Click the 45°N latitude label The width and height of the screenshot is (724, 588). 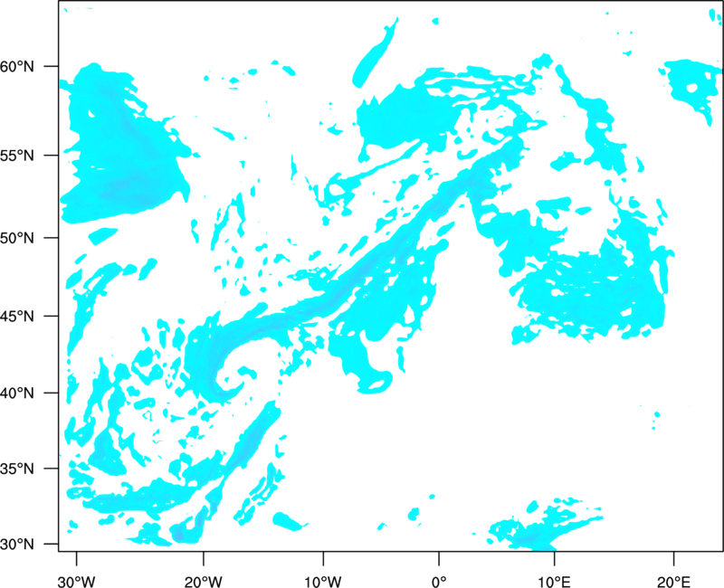(x=18, y=317)
